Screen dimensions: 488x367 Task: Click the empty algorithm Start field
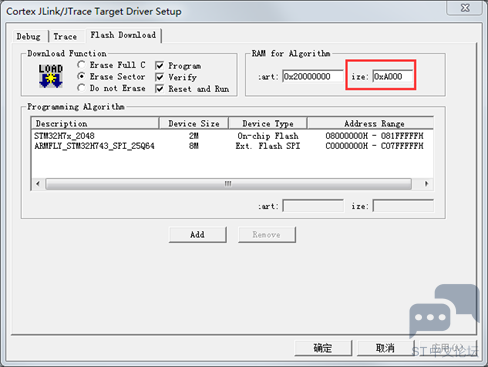click(313, 206)
